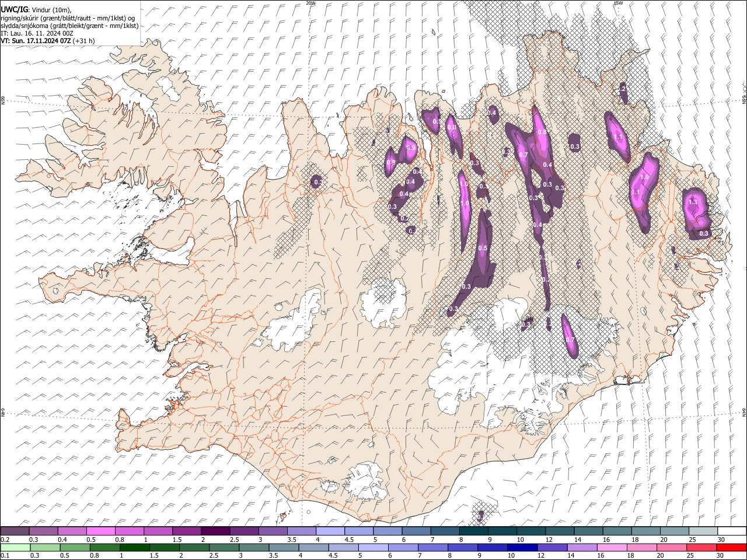Viewport: 747px width, 560px height.
Task: Click the 'rigning/skúrir (grænt/blátt/rautt - mm/1klst) og' line
Action: [x=68, y=18]
